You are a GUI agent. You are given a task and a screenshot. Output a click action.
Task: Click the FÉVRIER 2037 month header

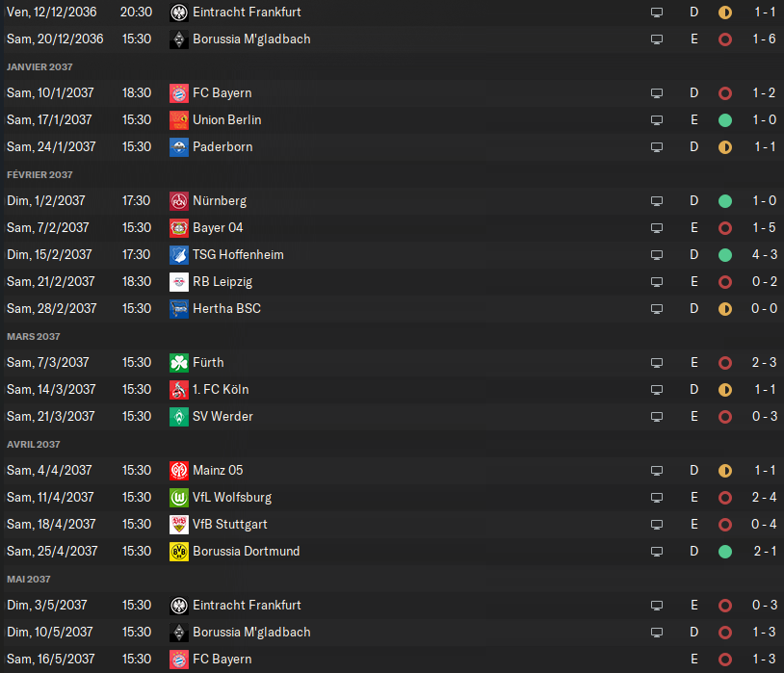click(39, 175)
